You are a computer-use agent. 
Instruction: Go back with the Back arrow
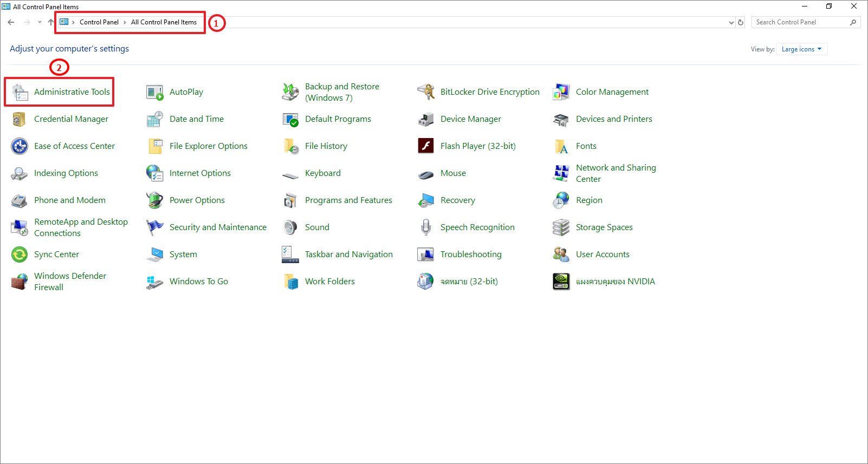tap(11, 22)
